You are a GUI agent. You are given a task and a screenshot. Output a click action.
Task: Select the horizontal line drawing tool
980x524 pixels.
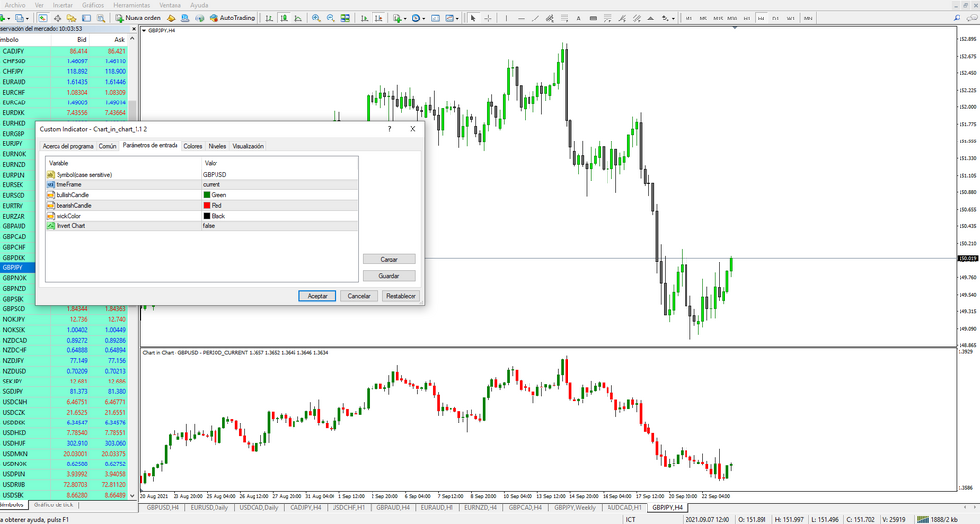(x=522, y=19)
